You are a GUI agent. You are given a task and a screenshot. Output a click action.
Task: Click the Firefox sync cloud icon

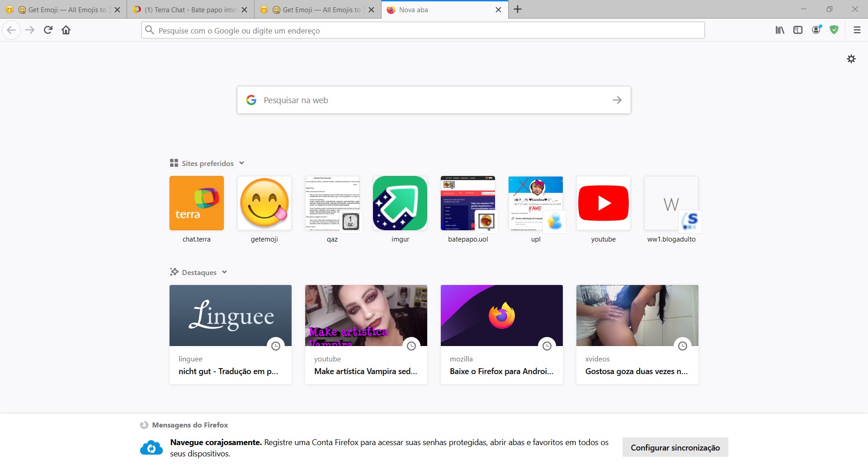151,448
